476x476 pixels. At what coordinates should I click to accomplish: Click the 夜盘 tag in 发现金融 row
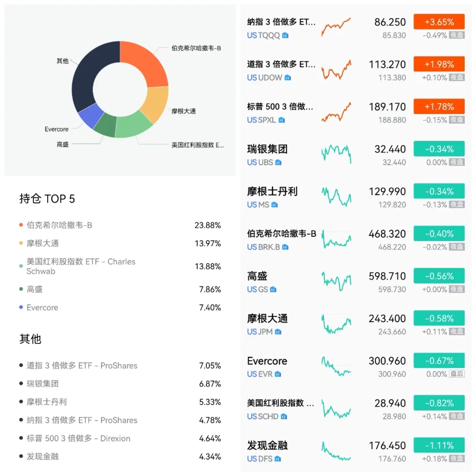click(x=457, y=459)
